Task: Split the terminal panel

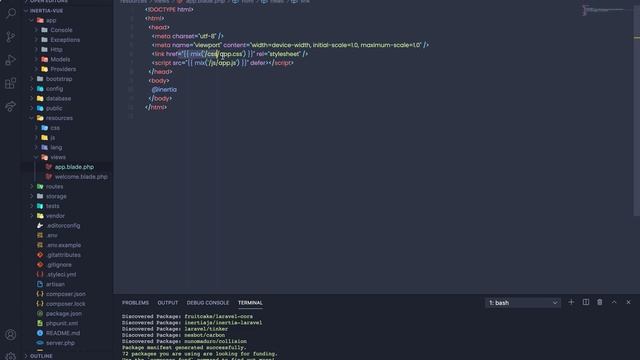Action: 585,302
